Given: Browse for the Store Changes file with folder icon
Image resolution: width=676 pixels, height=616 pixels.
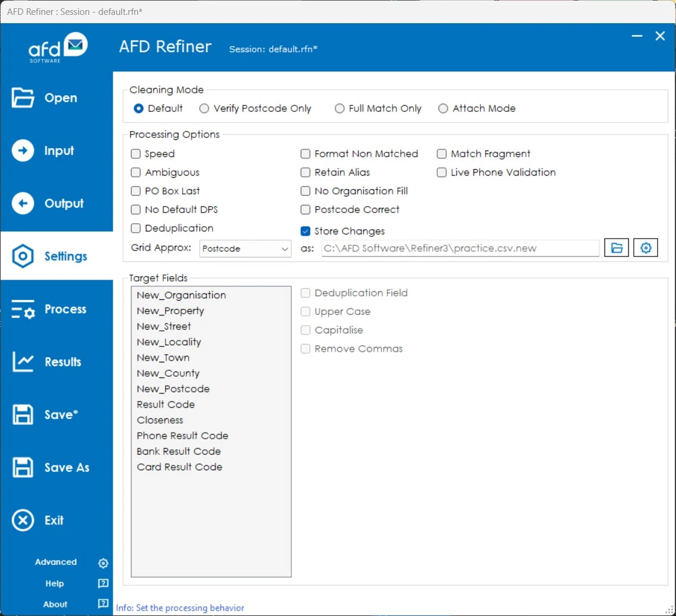Looking at the screenshot, I should pyautogui.click(x=616, y=248).
